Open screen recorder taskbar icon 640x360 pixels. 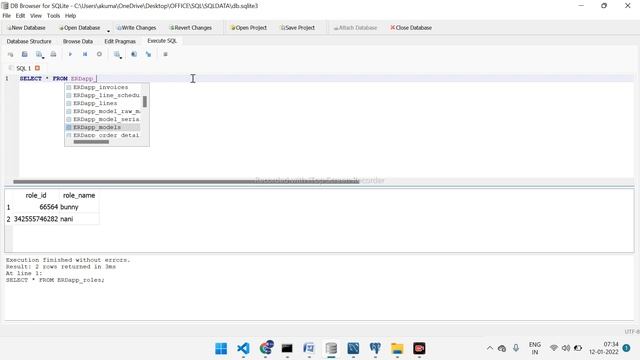[419, 348]
